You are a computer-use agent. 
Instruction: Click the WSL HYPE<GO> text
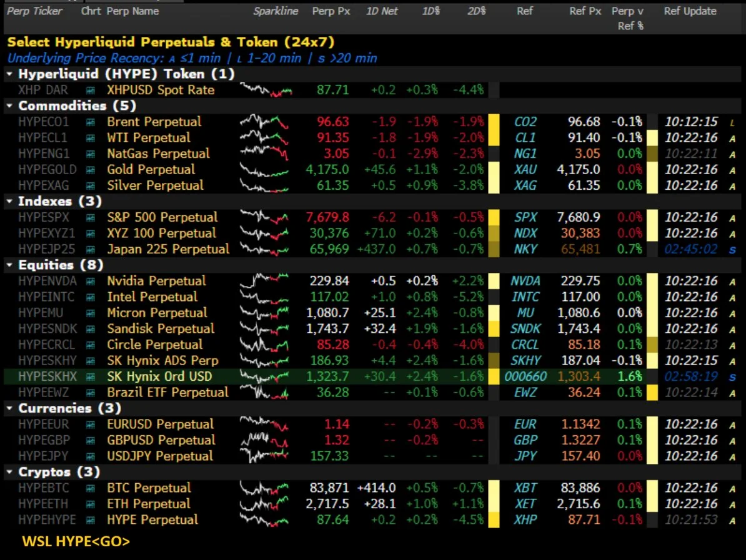76,541
